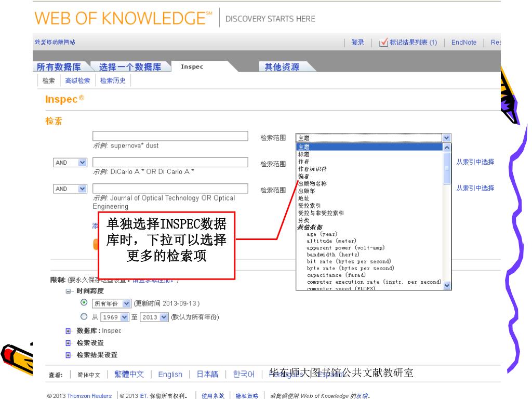Image resolution: width=532 pixels, height=399 pixels.
Task: Expand the 检索结果设置 section
Action: pyautogui.click(x=68, y=355)
